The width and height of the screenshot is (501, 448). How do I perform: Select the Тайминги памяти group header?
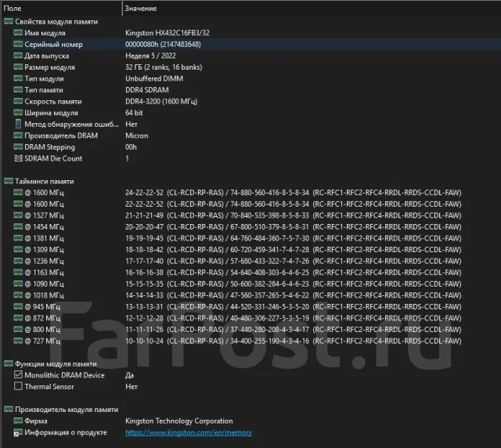coord(45,181)
